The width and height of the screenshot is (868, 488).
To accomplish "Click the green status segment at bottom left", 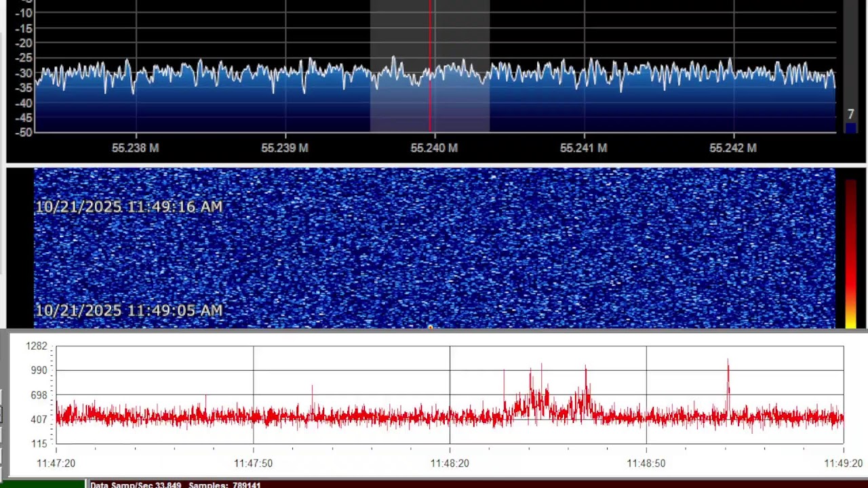I will (x=42, y=484).
